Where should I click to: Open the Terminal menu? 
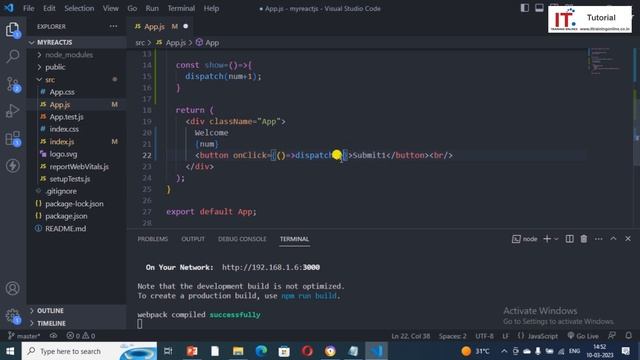pyautogui.click(x=181, y=8)
